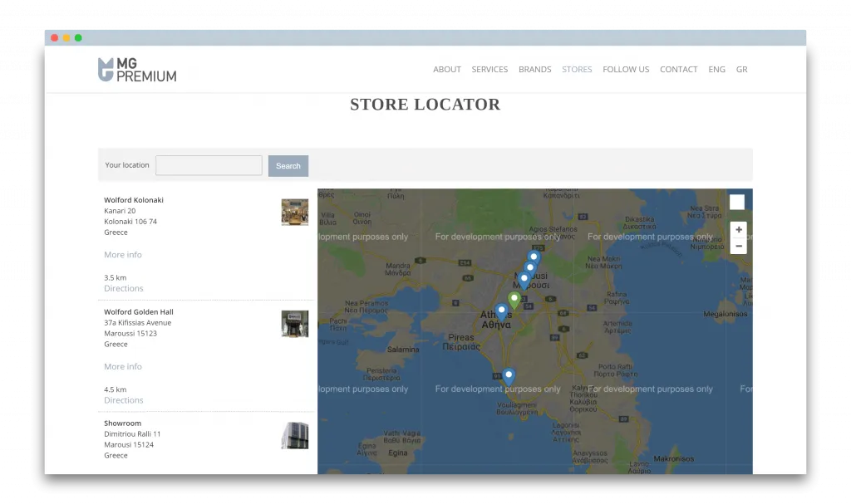
Task: Open the SERVICES menu item
Action: pyautogui.click(x=489, y=70)
